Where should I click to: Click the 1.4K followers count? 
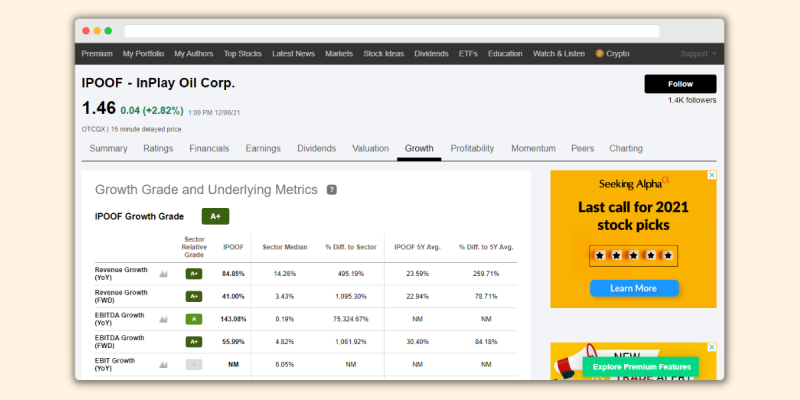[692, 101]
